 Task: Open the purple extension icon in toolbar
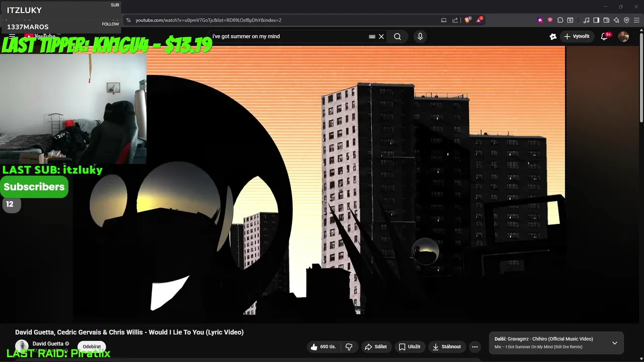540,20
